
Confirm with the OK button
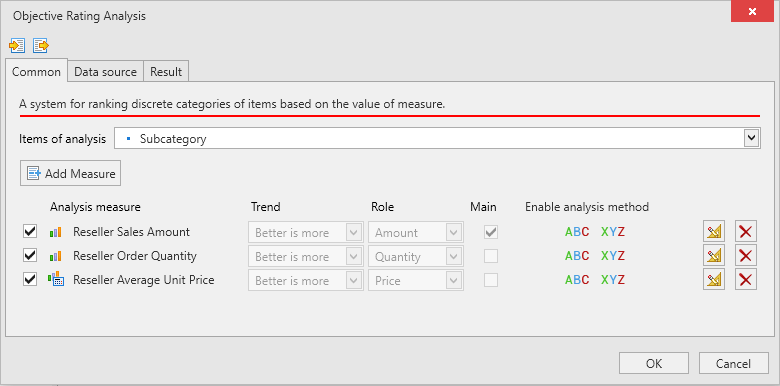(654, 363)
